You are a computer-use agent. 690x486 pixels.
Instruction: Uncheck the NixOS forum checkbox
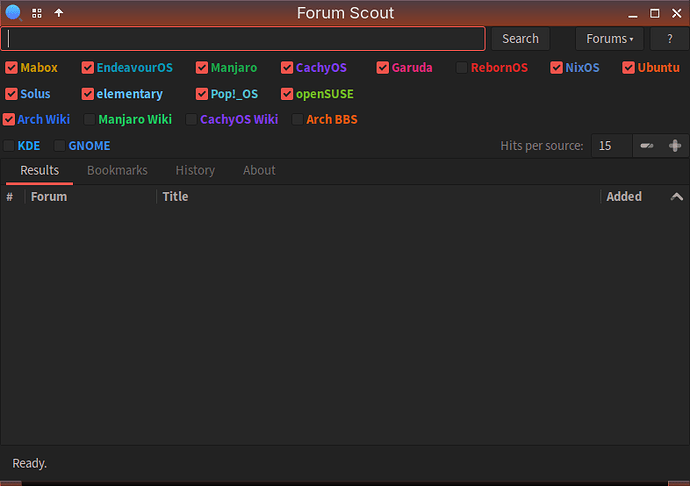[x=556, y=68]
